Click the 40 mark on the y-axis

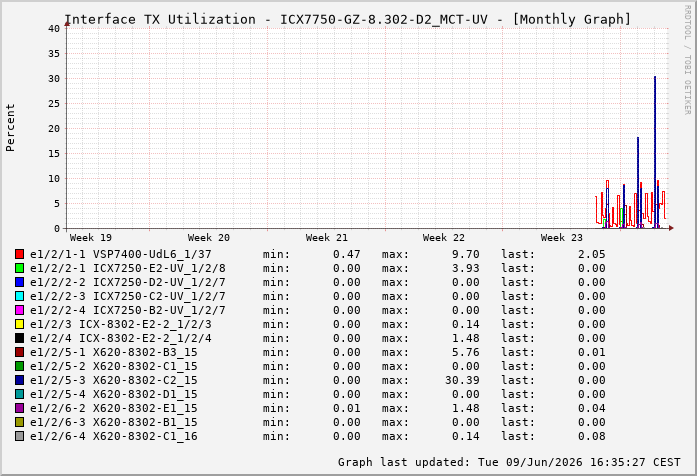coord(54,28)
